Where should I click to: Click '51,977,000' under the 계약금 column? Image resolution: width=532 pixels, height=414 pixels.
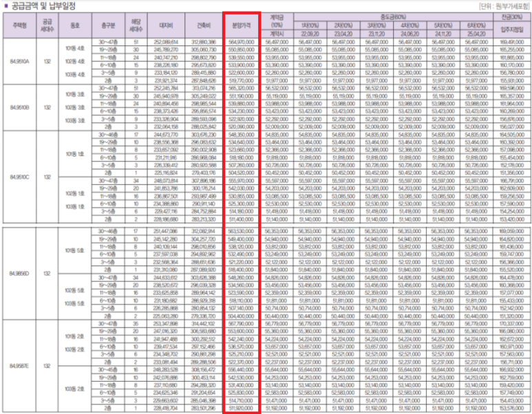point(277,80)
